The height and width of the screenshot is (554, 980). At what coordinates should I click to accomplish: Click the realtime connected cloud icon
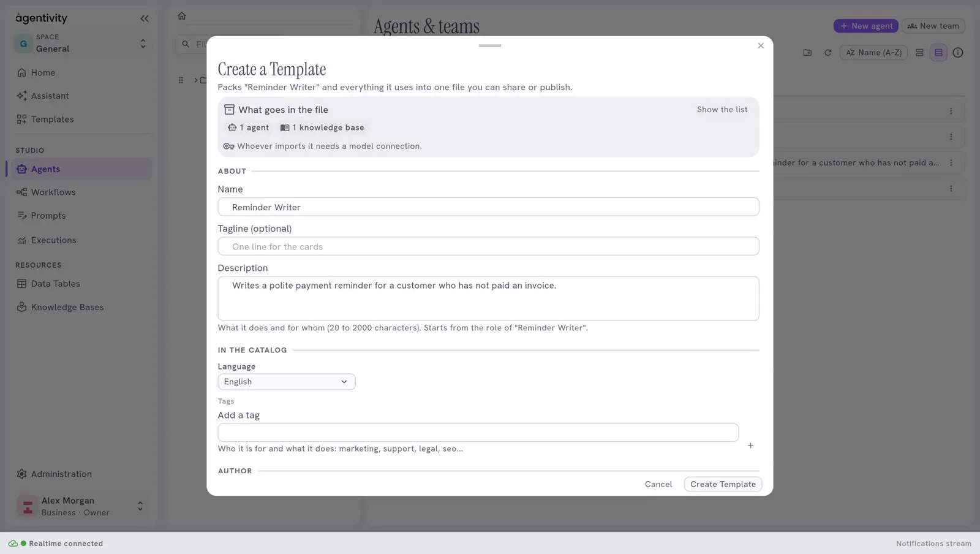pyautogui.click(x=13, y=544)
